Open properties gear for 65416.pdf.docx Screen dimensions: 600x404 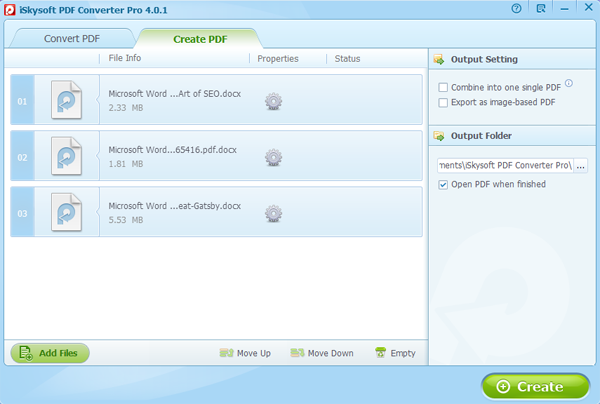click(273, 157)
